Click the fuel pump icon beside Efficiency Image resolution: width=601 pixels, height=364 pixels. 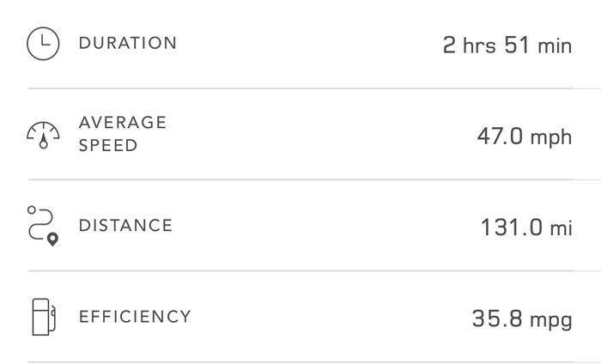(x=43, y=317)
